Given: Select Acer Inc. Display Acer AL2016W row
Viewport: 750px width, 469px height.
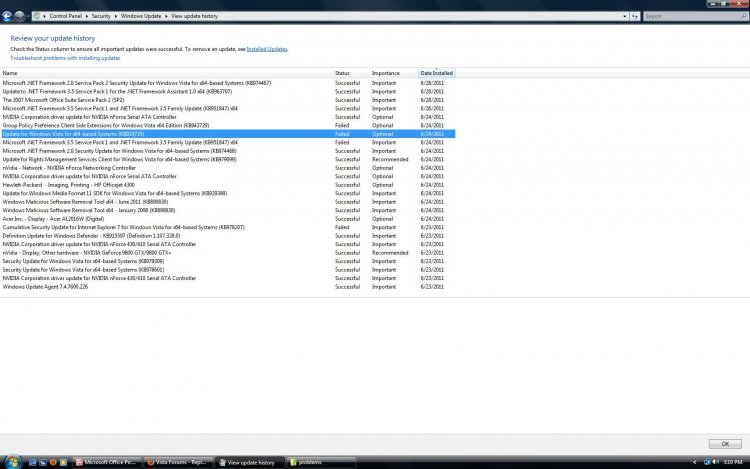Looking at the screenshot, I should pos(228,219).
